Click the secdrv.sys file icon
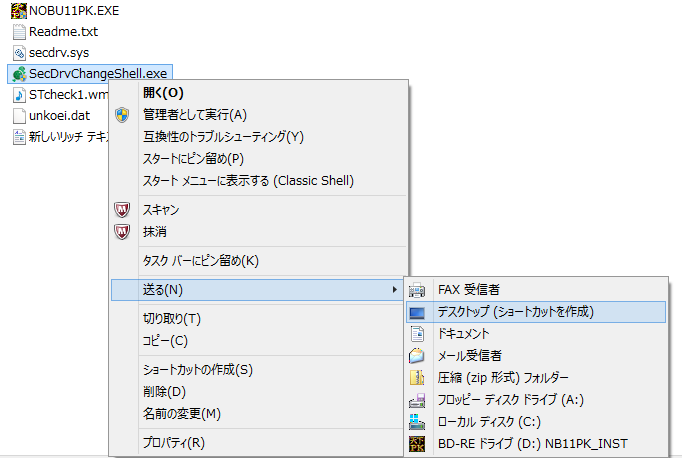 click(x=18, y=53)
